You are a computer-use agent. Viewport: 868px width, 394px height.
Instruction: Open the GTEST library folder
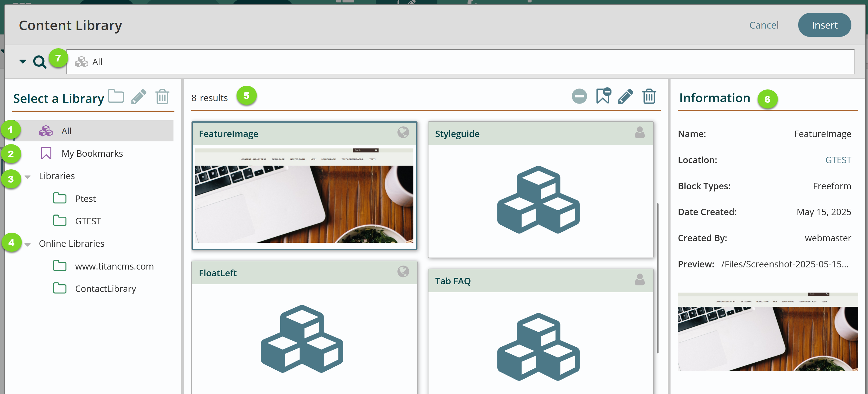[x=88, y=221]
